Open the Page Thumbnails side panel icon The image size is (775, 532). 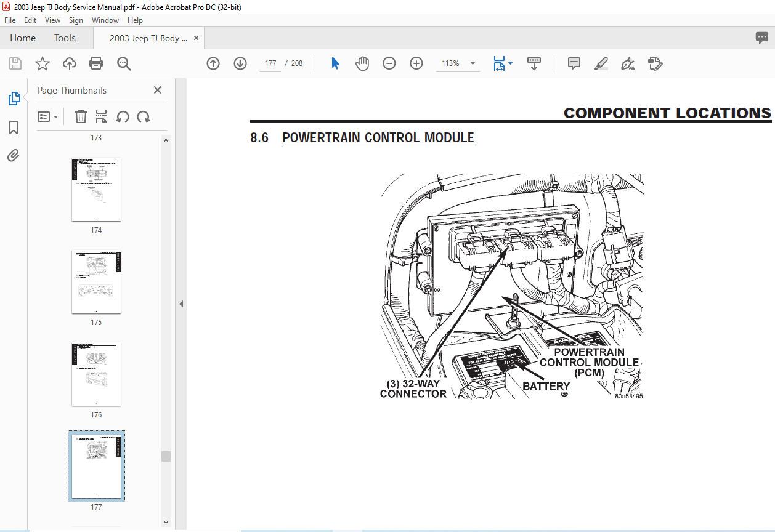pyautogui.click(x=14, y=99)
